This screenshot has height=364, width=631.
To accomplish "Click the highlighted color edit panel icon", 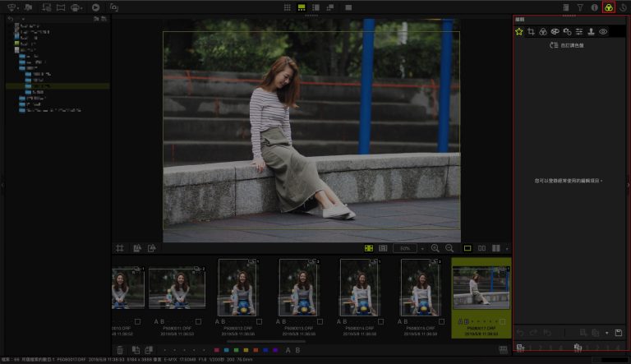I will (x=608, y=7).
